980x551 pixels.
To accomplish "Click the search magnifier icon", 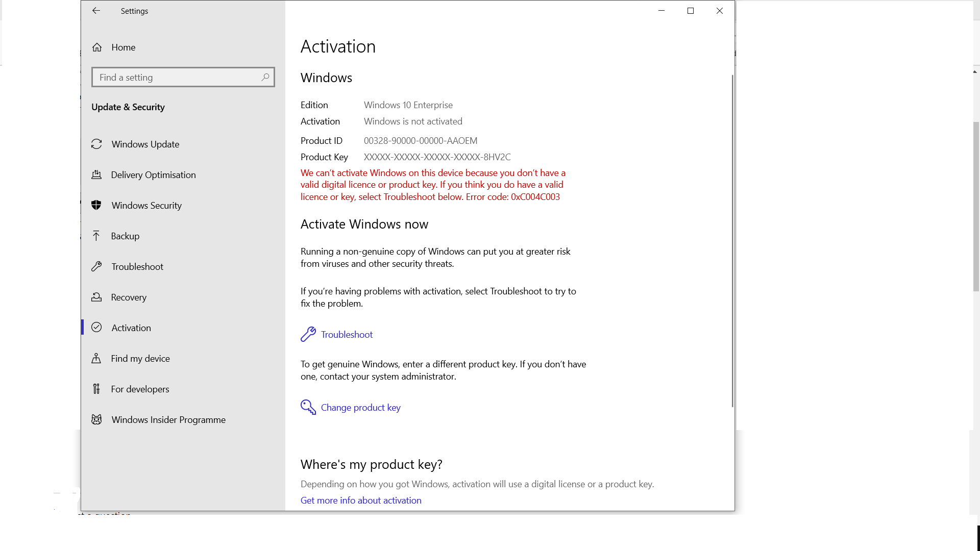I will point(265,77).
